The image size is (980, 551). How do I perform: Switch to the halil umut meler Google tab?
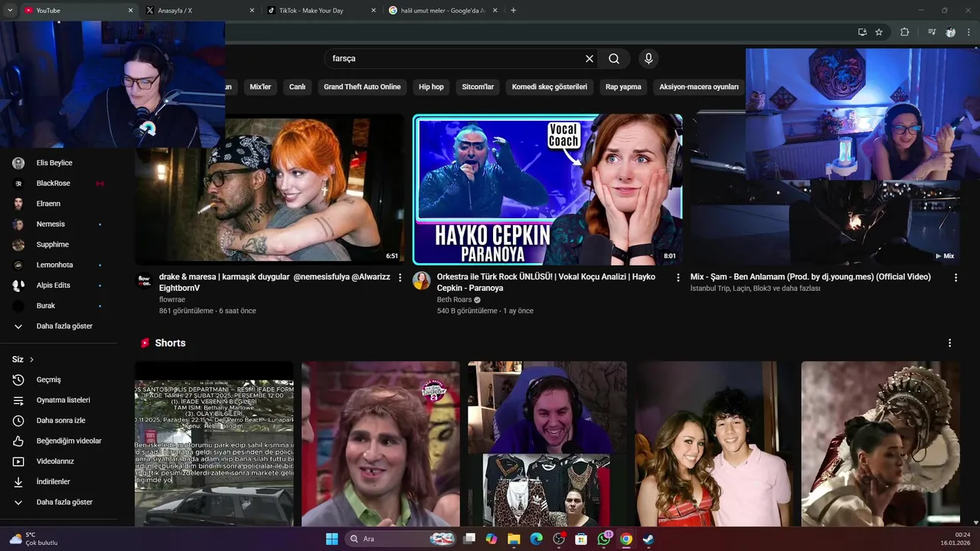pyautogui.click(x=443, y=11)
